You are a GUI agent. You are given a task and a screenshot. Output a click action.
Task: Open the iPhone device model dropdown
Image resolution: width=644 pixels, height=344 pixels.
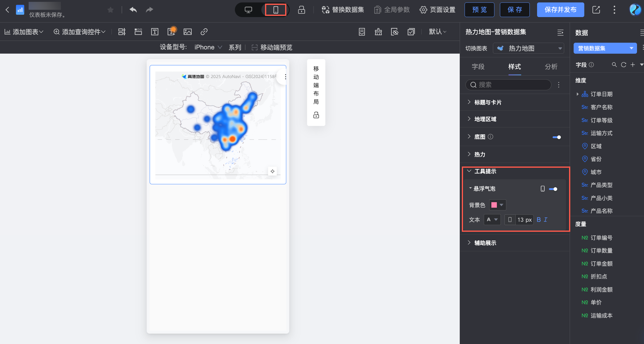pos(208,47)
